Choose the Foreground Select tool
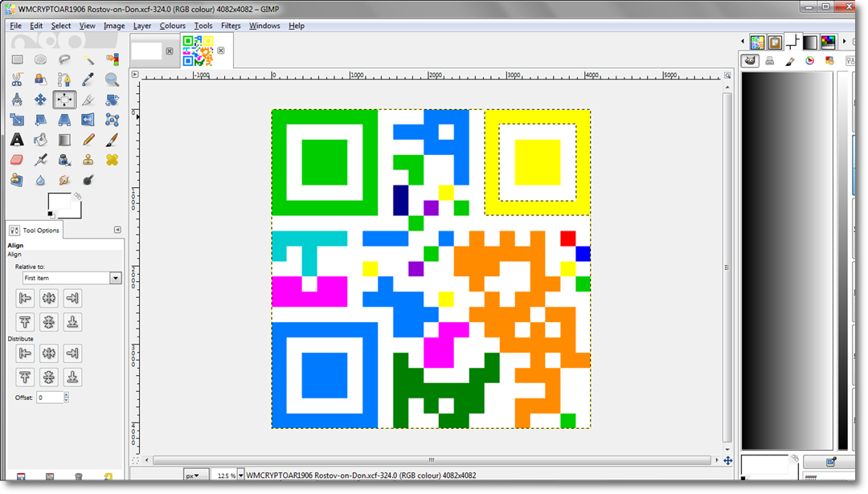Screen dimensions: 868x494 pyautogui.click(x=40, y=80)
